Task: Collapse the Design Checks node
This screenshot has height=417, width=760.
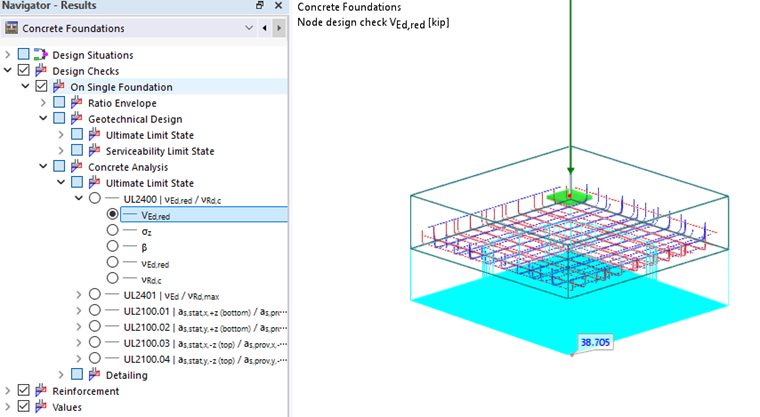Action: click(7, 70)
